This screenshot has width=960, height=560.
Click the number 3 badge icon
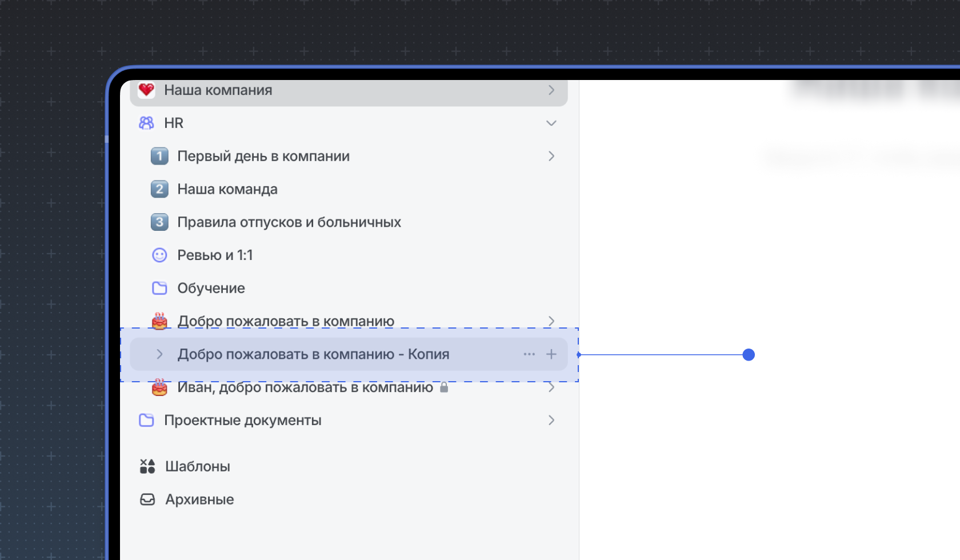click(159, 222)
